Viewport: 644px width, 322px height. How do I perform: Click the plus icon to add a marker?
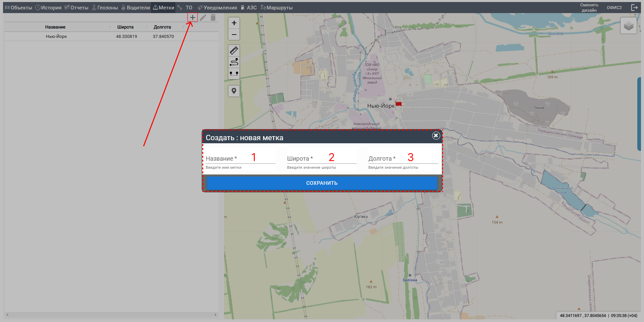[192, 17]
